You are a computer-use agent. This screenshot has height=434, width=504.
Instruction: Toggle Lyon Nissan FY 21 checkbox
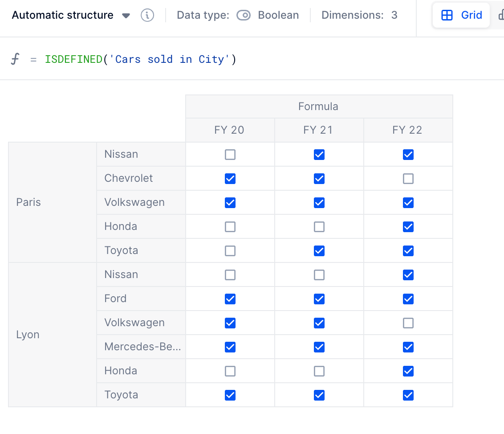coord(319,275)
